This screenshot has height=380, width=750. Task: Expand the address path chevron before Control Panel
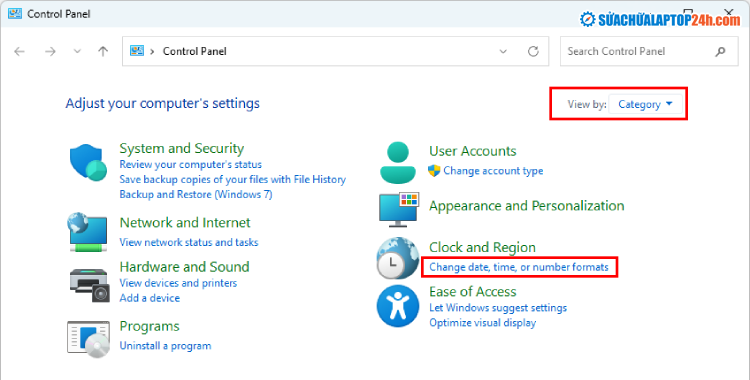point(152,51)
